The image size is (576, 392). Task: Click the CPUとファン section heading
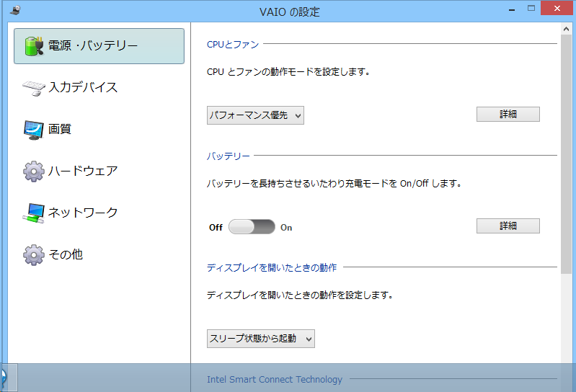click(x=233, y=45)
